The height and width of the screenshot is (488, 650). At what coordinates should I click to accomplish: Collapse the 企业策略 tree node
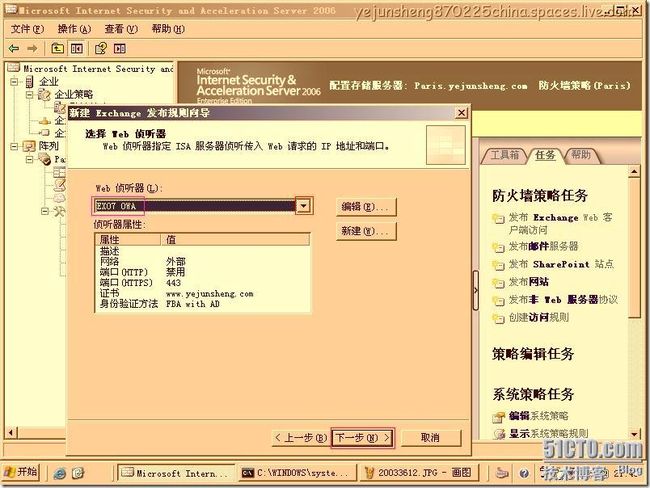pos(29,95)
